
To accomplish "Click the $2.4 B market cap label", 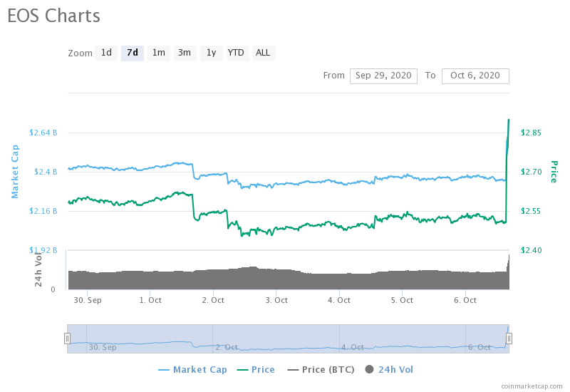I will (x=46, y=172).
